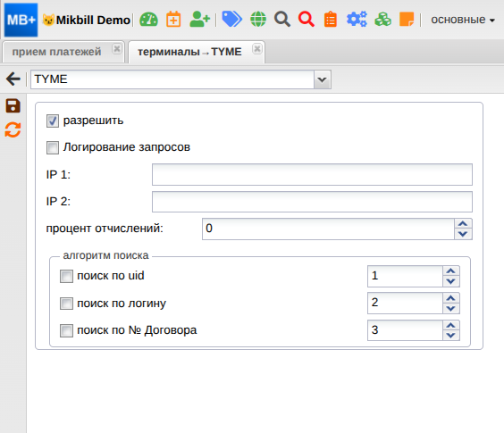Screen dimensions: 504x433
Task: Click the green globe icon
Action: click(258, 20)
